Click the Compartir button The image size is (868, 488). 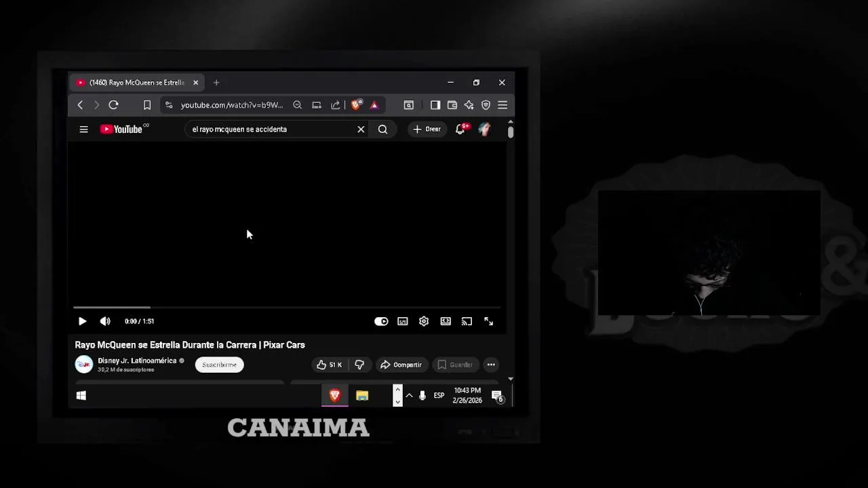(401, 365)
